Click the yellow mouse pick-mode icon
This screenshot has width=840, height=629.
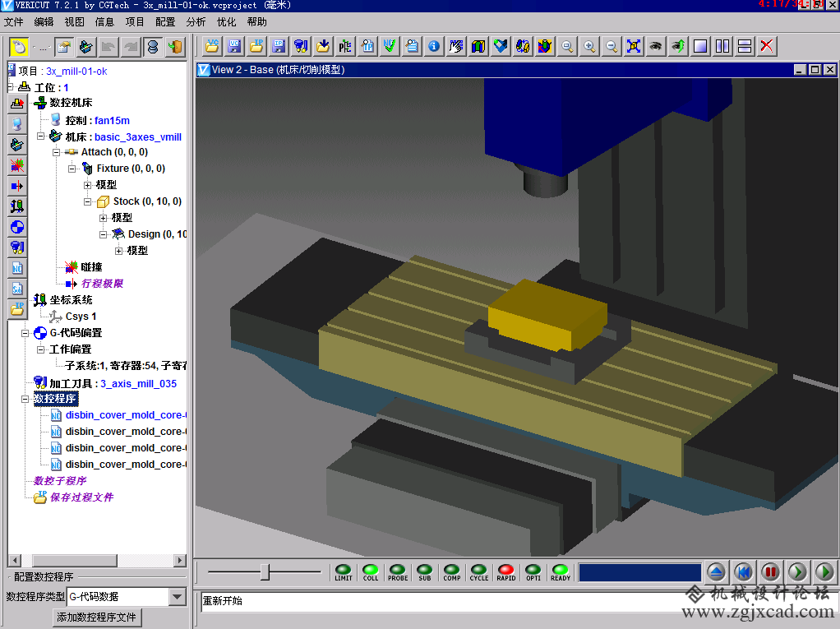[x=19, y=47]
